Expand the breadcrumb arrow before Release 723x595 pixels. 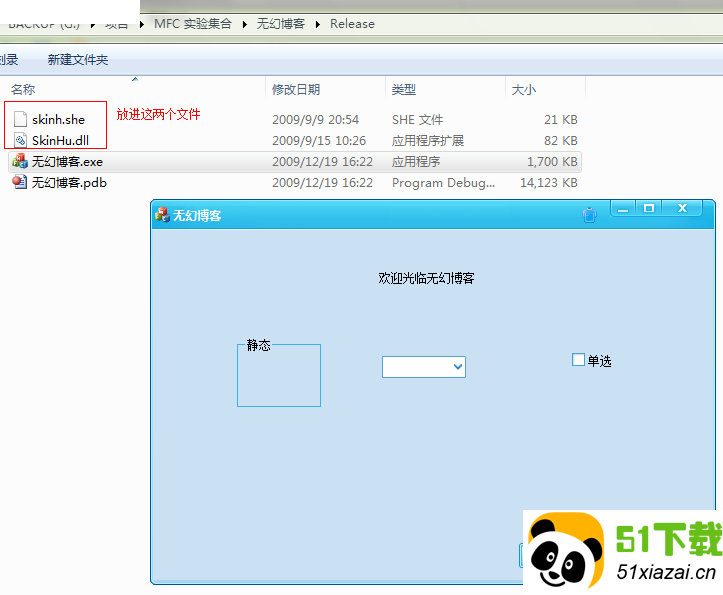[x=318, y=24]
